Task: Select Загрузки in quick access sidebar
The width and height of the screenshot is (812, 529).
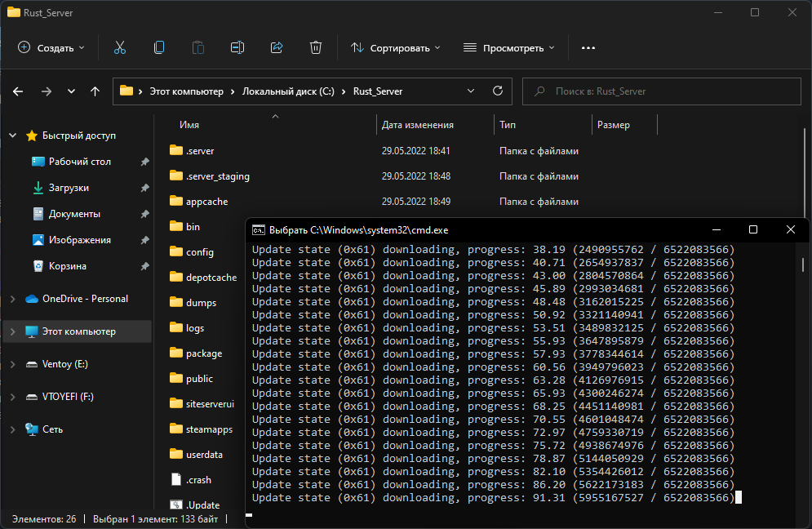Action: click(69, 188)
